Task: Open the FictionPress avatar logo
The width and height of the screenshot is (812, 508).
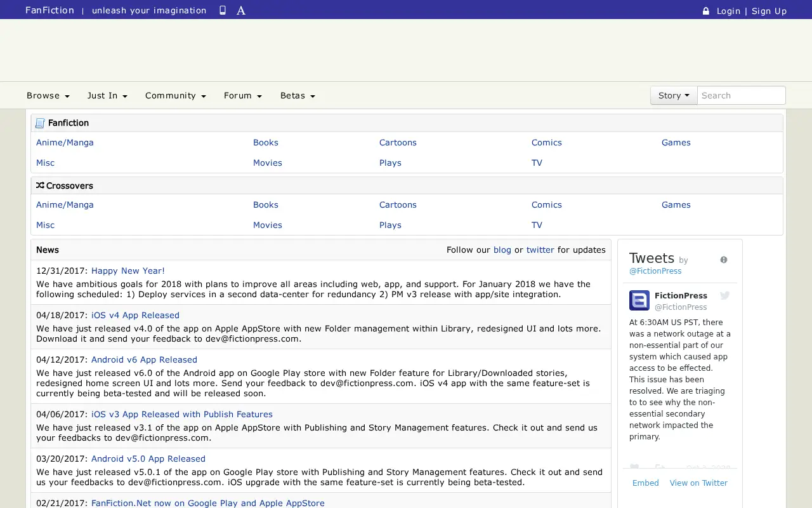Action: coord(639,300)
